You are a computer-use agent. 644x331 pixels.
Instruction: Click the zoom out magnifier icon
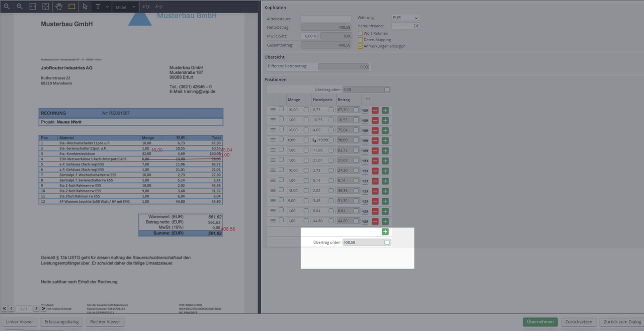point(7,7)
